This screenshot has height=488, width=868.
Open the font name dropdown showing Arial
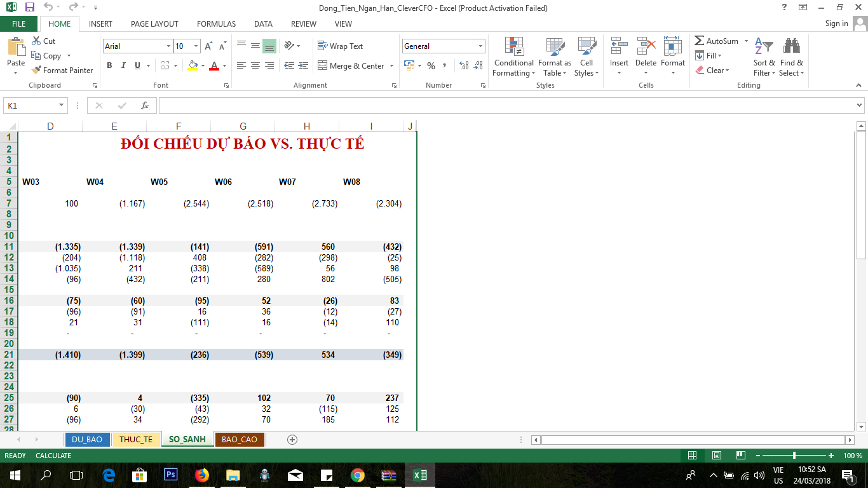168,46
